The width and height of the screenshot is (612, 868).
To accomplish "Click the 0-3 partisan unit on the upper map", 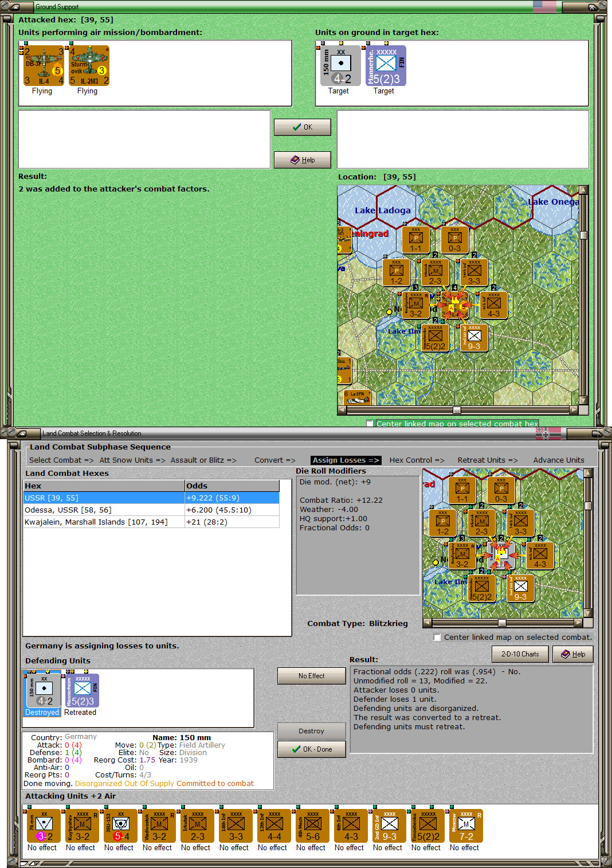I will (454, 240).
